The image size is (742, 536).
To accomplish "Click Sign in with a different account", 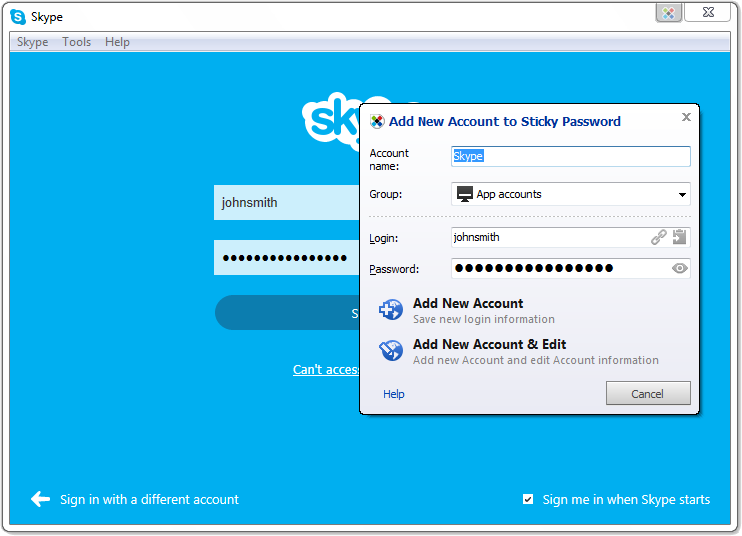I will [149, 500].
